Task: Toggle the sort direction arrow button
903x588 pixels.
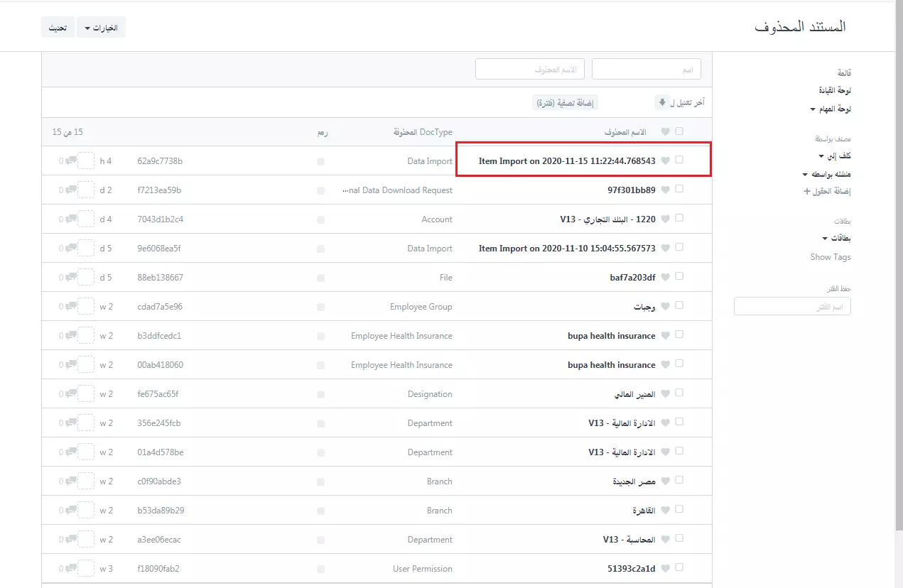Action: 661,102
